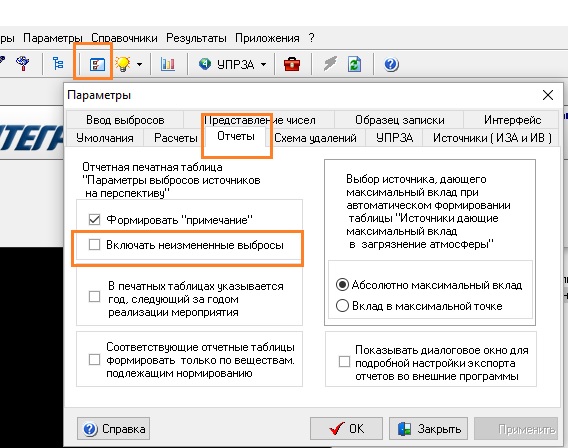This screenshot has height=448, width=568.
Task: Click the green refresh document icon
Action: pos(354,64)
